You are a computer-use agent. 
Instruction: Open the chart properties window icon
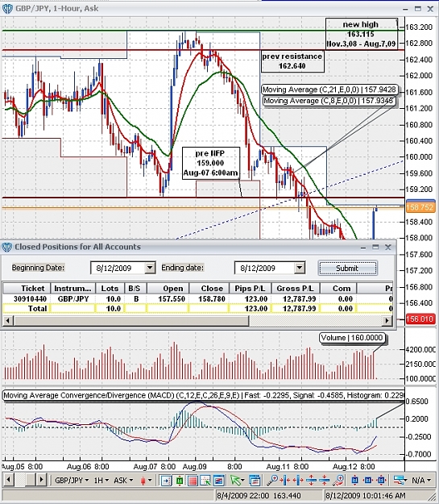pyautogui.click(x=255, y=481)
